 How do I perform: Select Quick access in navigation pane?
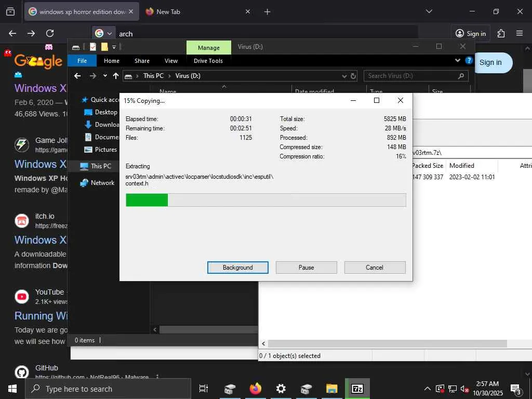(101, 100)
